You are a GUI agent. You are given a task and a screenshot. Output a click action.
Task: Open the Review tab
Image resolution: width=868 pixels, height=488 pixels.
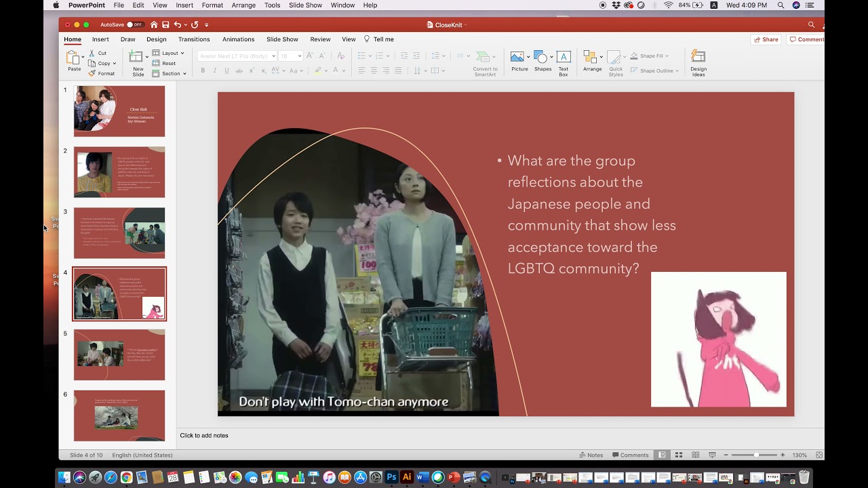320,39
